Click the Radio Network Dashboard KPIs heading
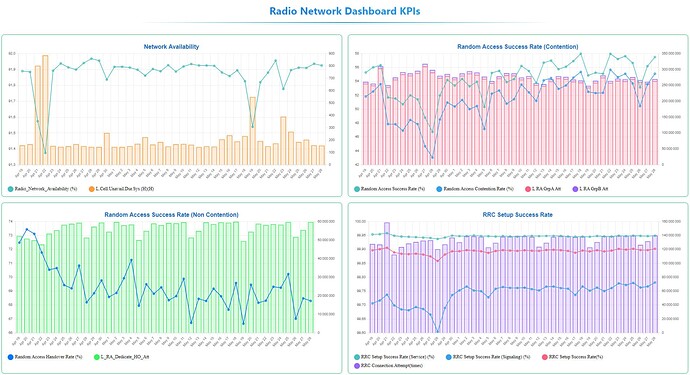 pyautogui.click(x=345, y=11)
